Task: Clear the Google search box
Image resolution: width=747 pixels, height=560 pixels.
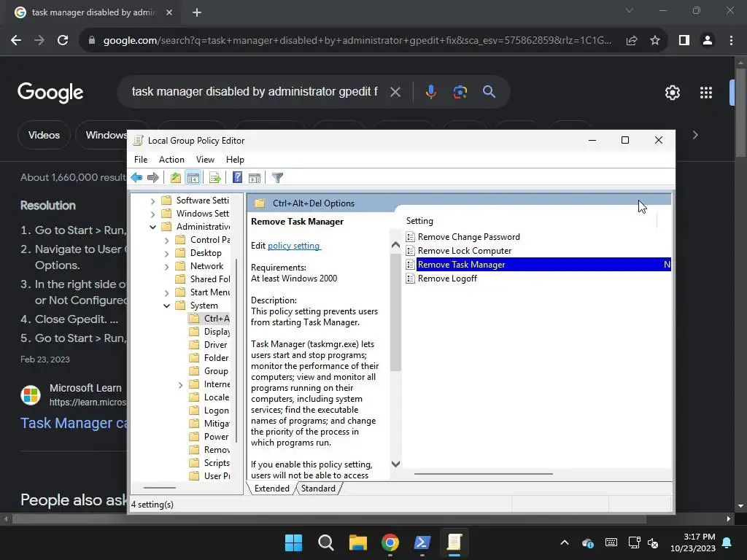Action: 395,91
